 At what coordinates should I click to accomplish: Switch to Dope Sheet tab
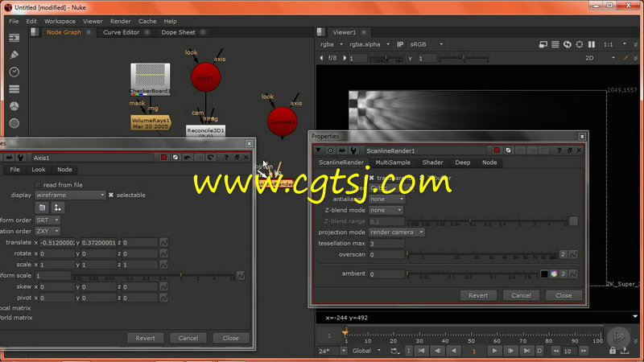tap(178, 32)
